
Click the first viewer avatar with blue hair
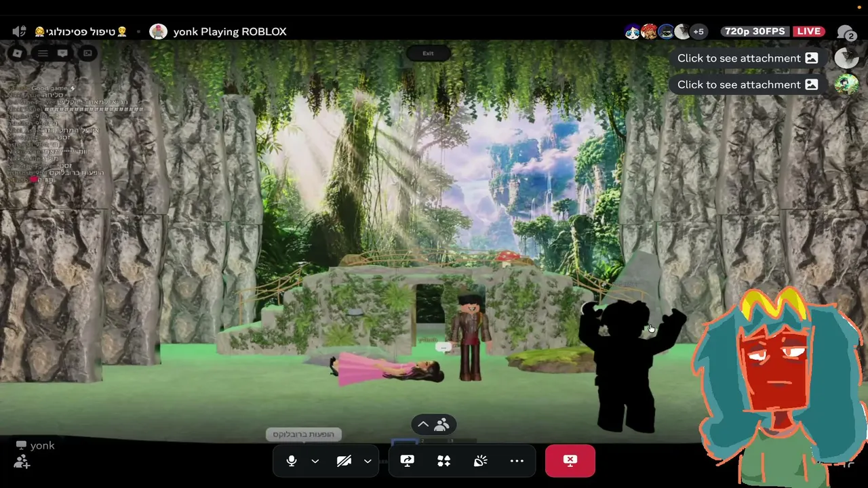pos(633,31)
